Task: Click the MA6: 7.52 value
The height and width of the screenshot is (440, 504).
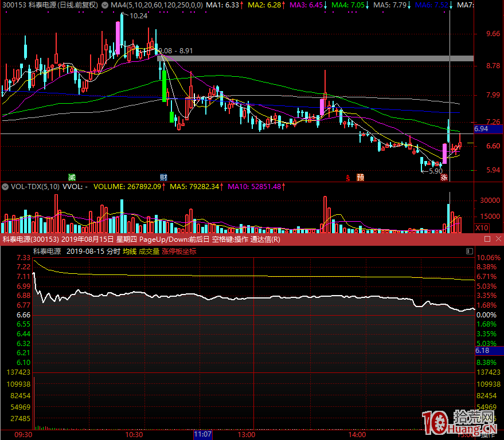Action: pos(432,5)
